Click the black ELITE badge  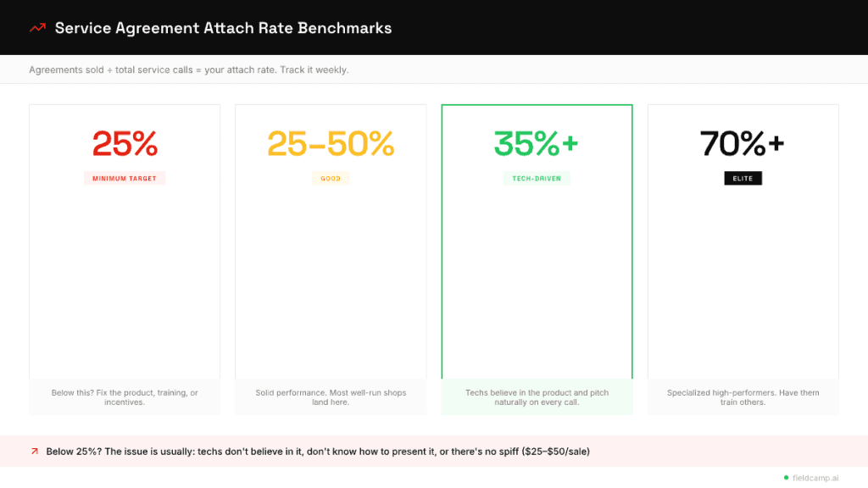tap(743, 179)
